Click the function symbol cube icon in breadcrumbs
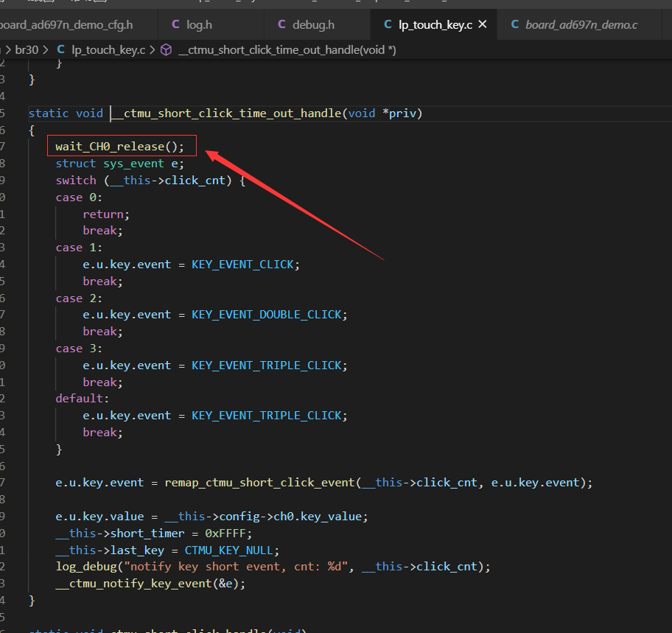672x633 pixels. [167, 49]
